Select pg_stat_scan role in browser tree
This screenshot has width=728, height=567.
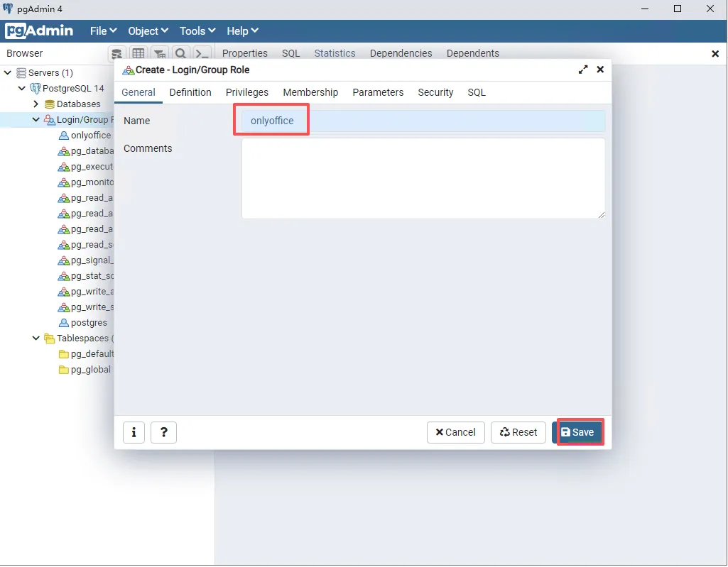92,275
